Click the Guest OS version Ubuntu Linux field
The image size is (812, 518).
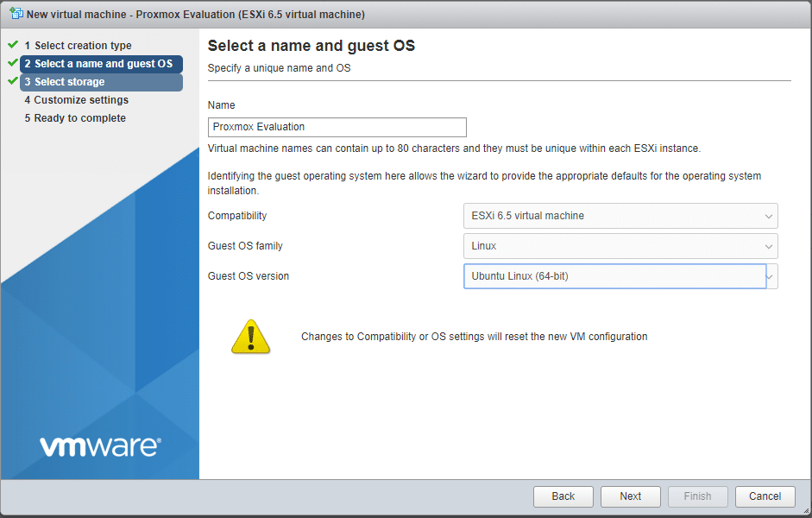614,276
